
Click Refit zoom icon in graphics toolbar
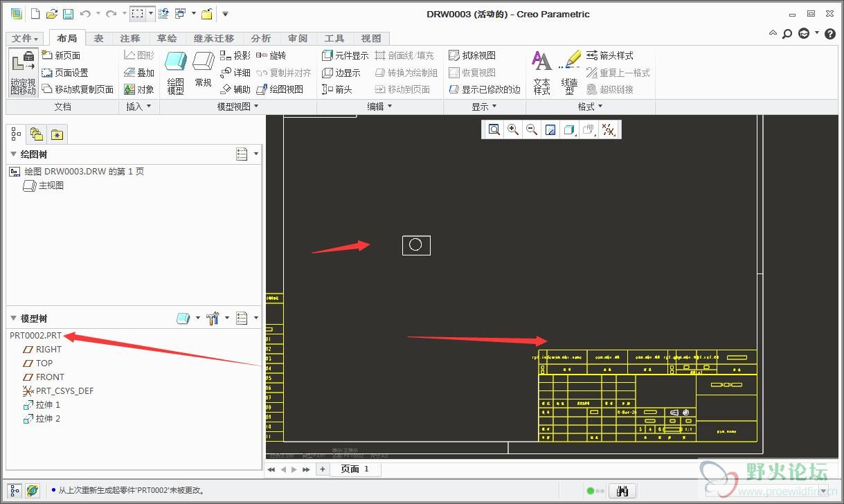tap(494, 129)
